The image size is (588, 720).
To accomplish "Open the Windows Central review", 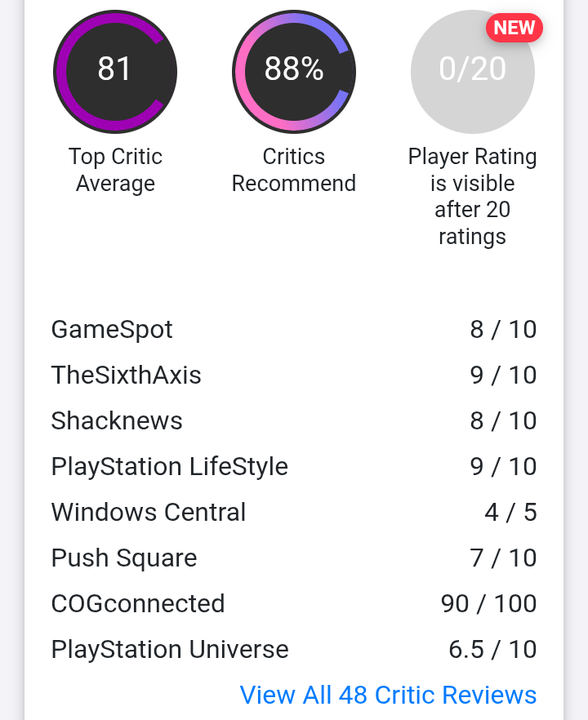I will pyautogui.click(x=148, y=512).
